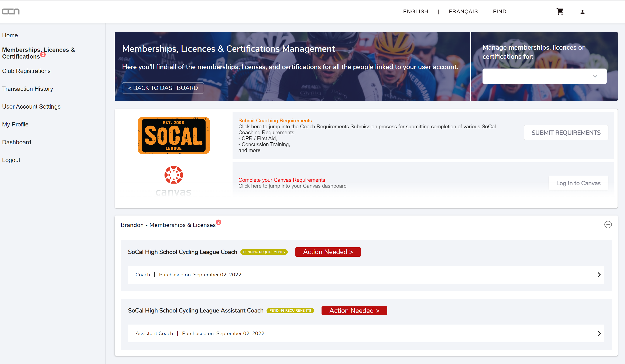This screenshot has height=364, width=625.
Task: Open Submit Coaching Requirements link
Action: [x=275, y=120]
